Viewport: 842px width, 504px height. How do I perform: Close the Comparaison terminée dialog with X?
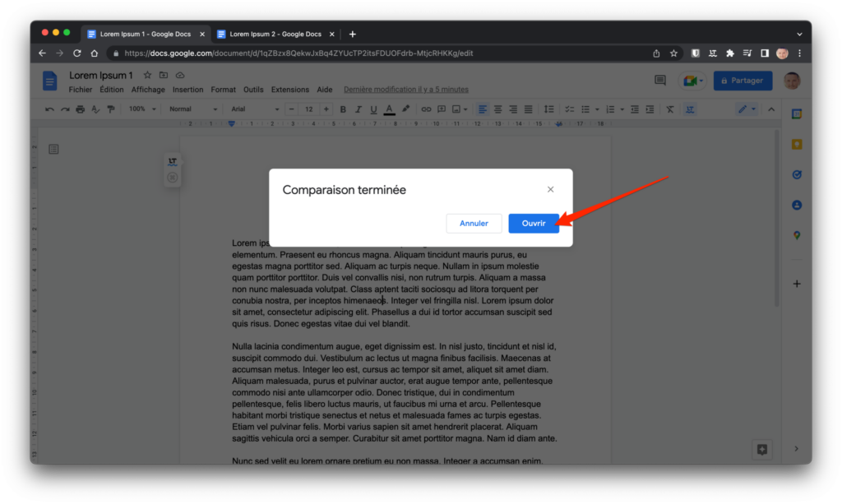tap(550, 189)
